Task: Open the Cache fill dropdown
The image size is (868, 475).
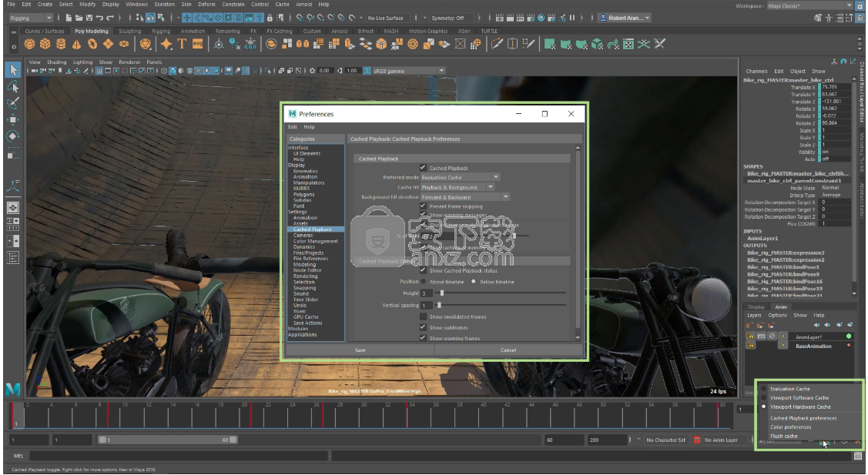Action: tap(457, 187)
